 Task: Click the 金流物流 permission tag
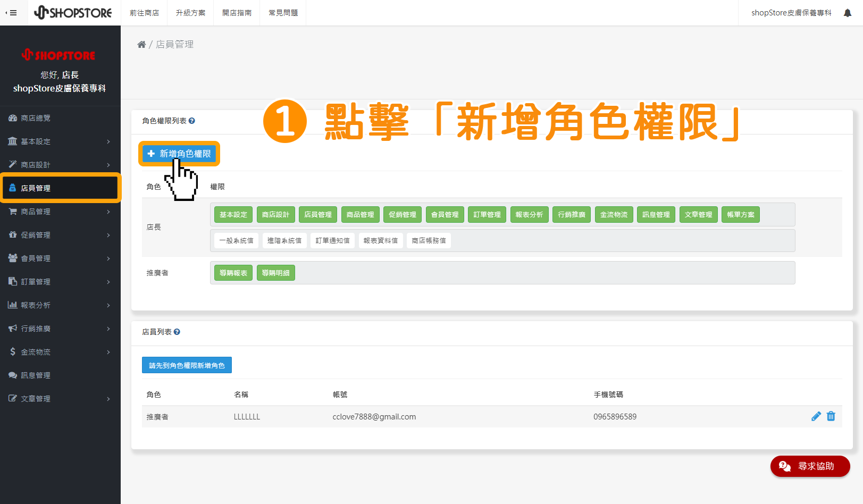click(614, 215)
